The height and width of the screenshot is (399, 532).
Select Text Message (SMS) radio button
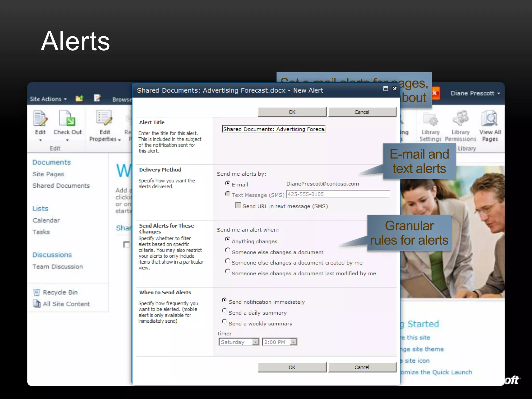(227, 194)
